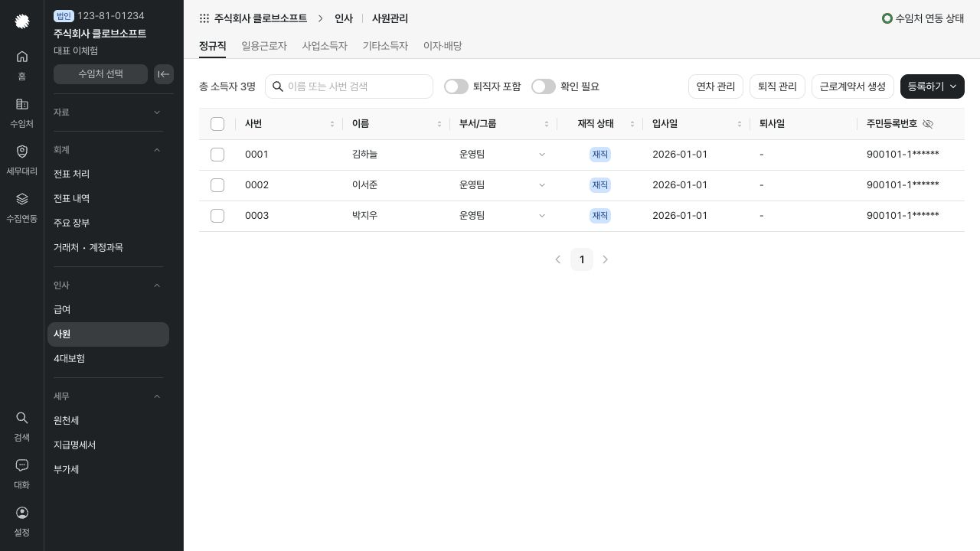This screenshot has width=980, height=551.
Task: Click the 수임처 선택 button
Action: point(100,74)
